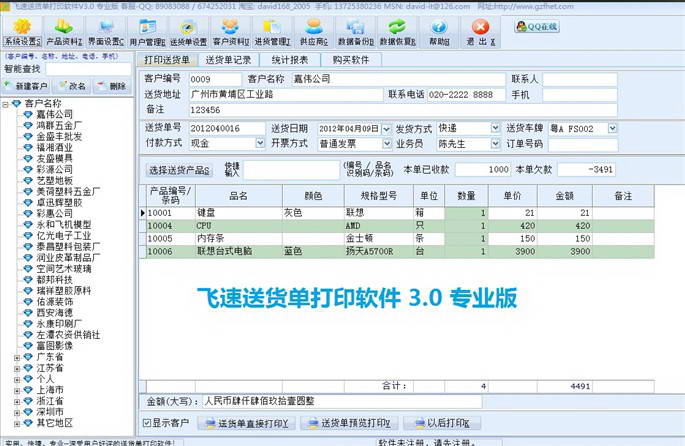Open 业务员 dropdown arrow
This screenshot has width=685, height=446.
click(x=495, y=143)
